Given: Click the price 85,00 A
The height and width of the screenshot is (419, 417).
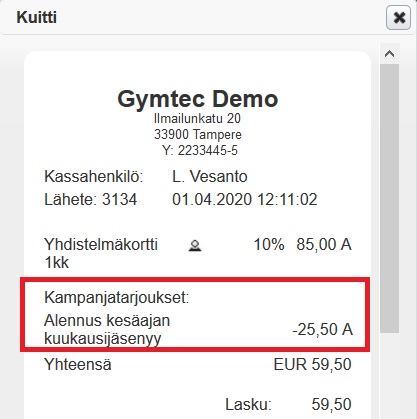Looking at the screenshot, I should click(x=324, y=245).
